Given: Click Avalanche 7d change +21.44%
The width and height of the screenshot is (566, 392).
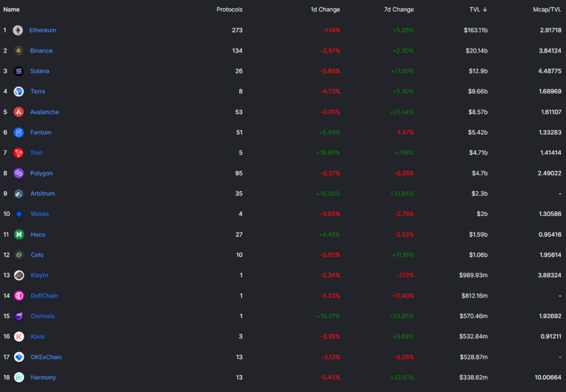Looking at the screenshot, I should point(402,112).
